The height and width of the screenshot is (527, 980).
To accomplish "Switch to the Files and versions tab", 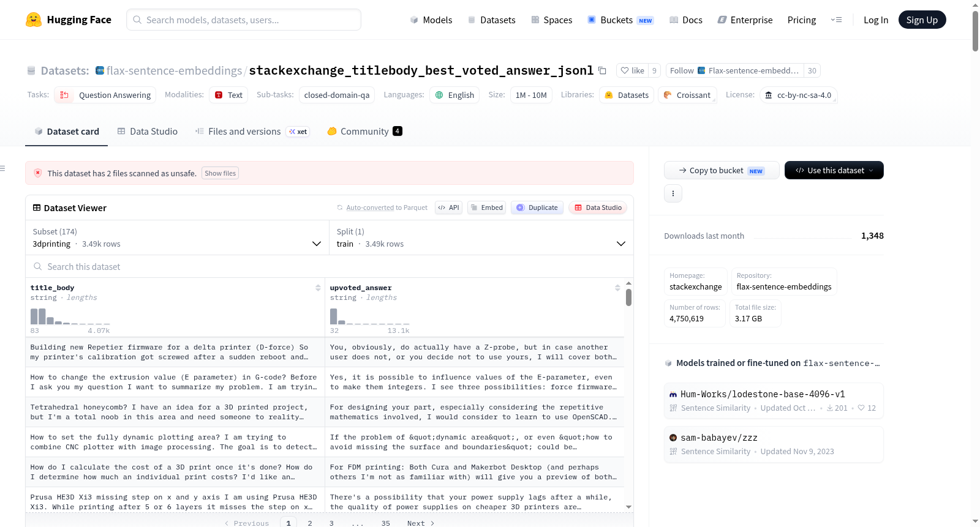I will point(252,132).
